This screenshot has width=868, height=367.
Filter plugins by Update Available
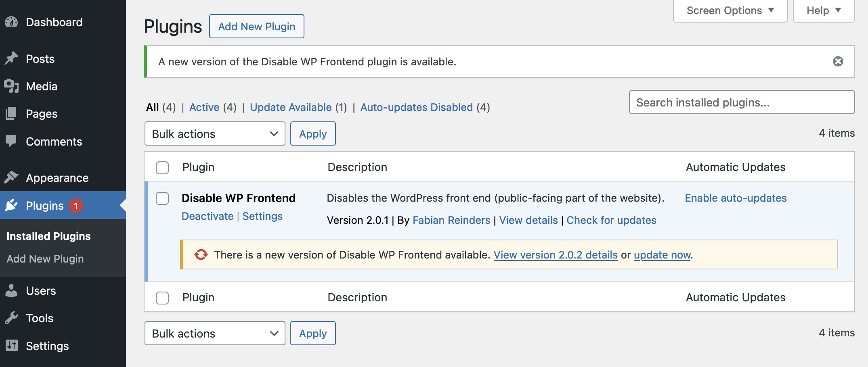291,107
